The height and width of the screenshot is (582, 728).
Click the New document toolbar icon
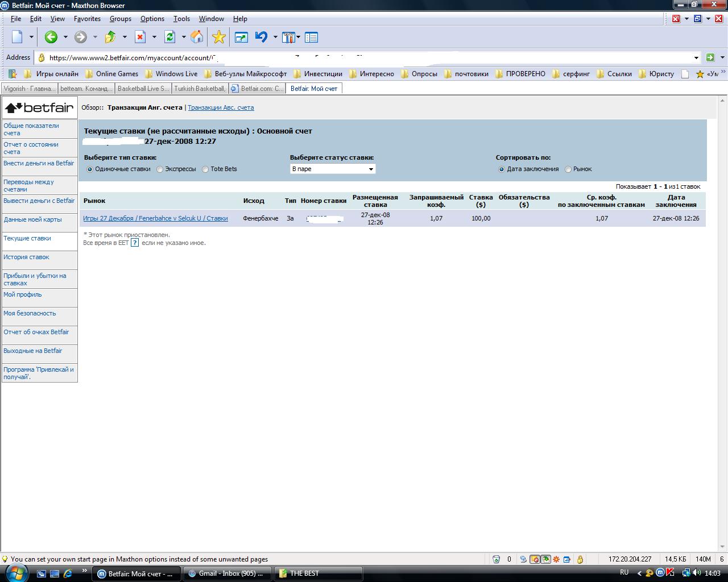[17, 38]
